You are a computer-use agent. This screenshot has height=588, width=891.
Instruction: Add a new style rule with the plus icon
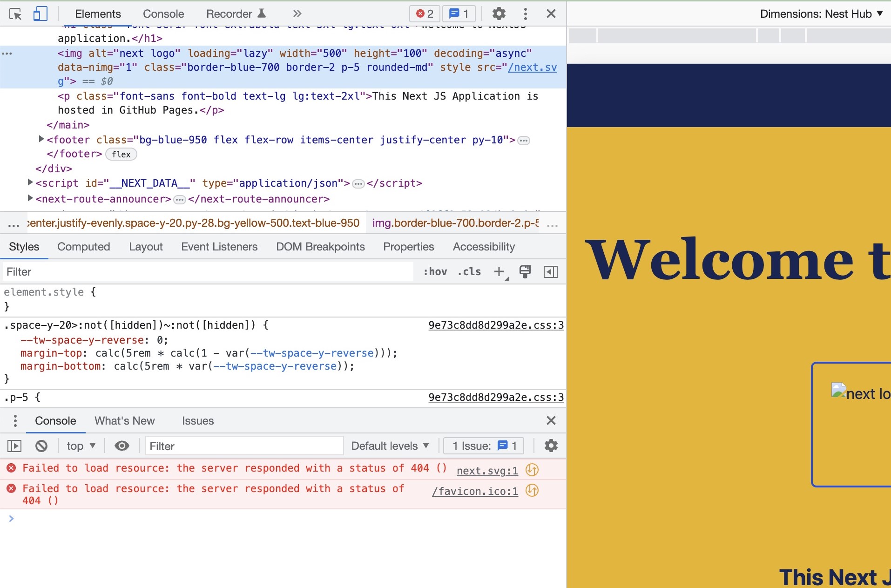coord(498,271)
